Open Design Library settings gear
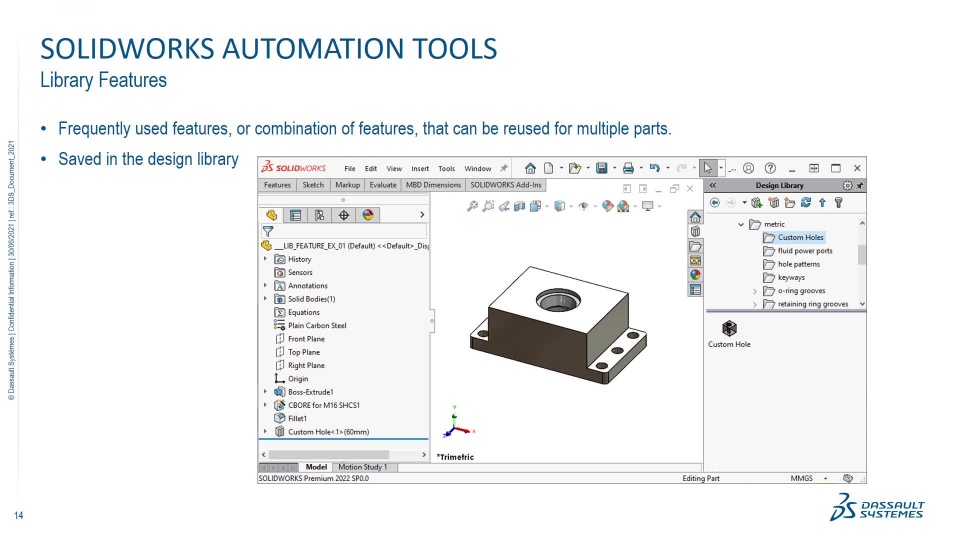The width and height of the screenshot is (960, 540). [847, 186]
